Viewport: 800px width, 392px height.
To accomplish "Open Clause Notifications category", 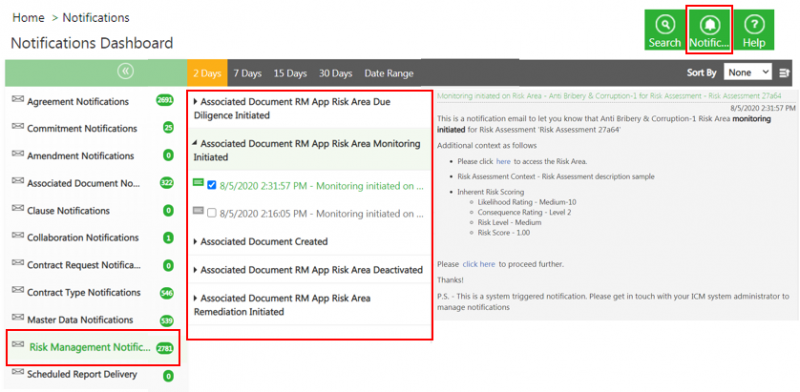I will pos(68,211).
